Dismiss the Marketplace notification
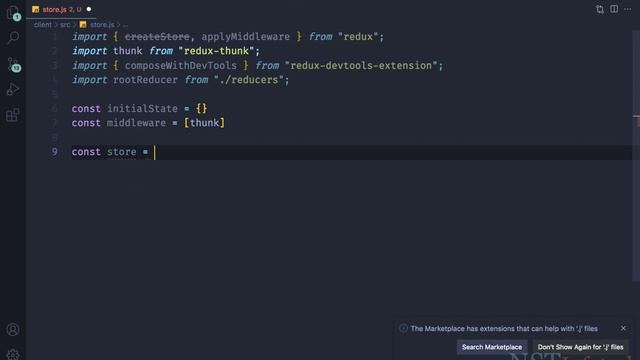 tap(623, 328)
